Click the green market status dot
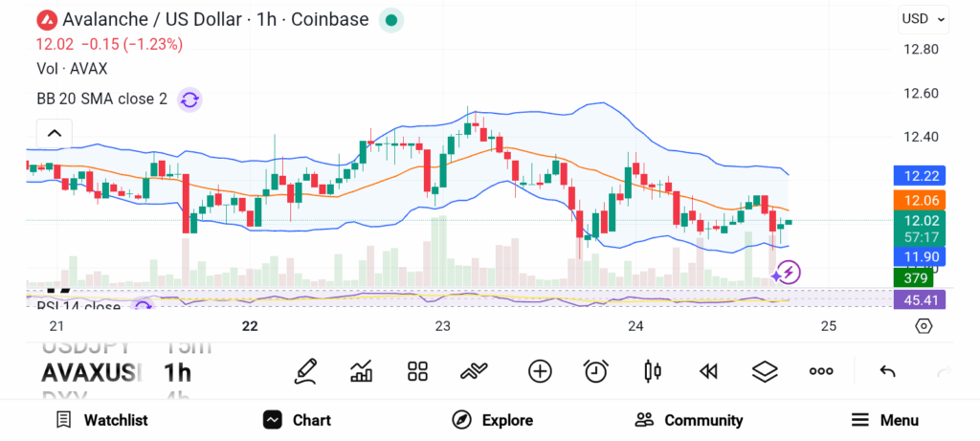980x441 pixels. point(390,19)
